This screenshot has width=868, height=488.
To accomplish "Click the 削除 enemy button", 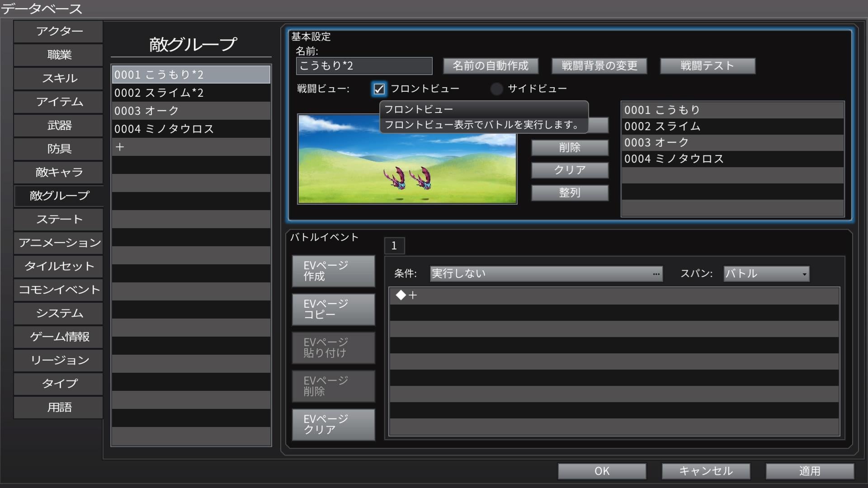I will tap(569, 148).
